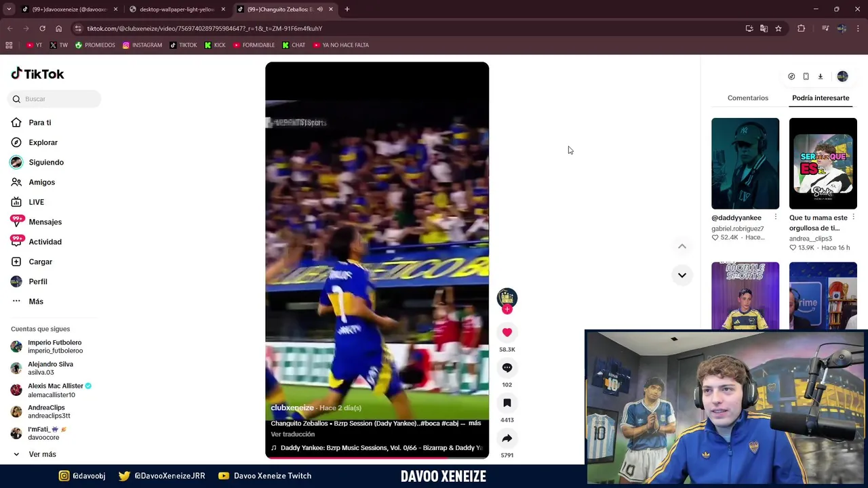
Task: Click the address bar URL
Action: [x=204, y=28]
